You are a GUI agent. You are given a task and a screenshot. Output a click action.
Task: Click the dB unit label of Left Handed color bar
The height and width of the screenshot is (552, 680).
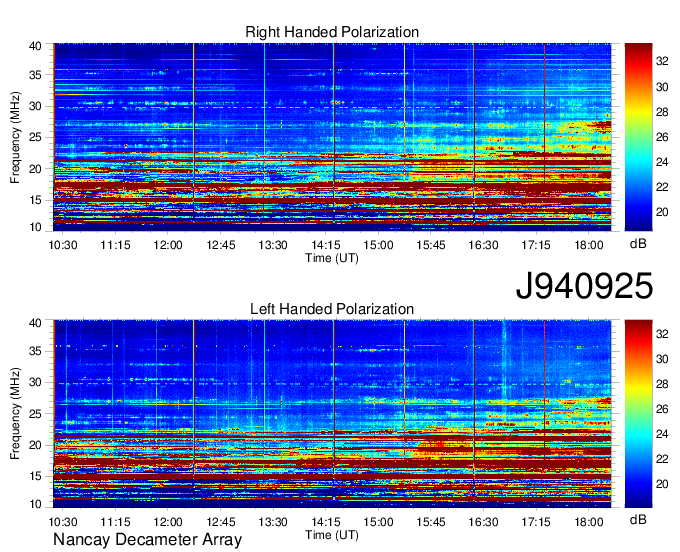(638, 519)
